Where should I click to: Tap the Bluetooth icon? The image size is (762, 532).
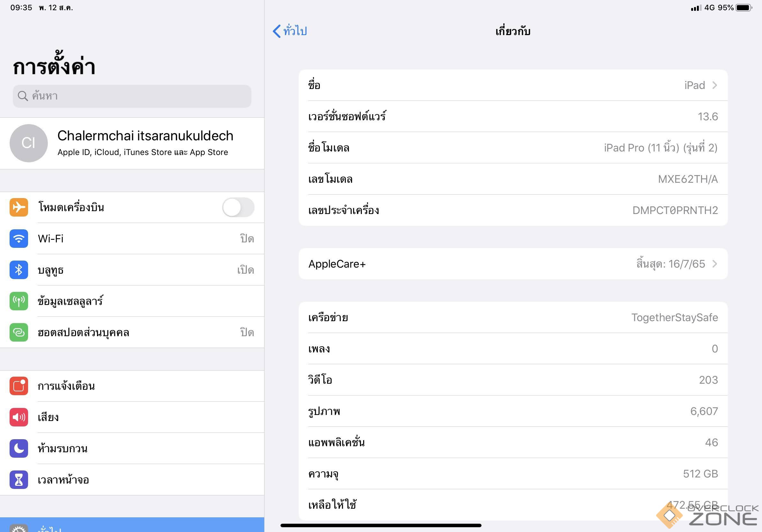[x=19, y=270]
